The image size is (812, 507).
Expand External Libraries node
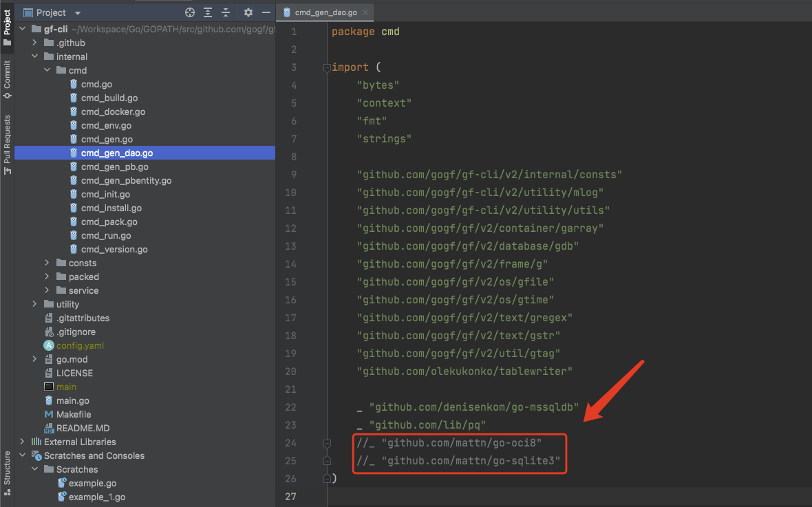coord(22,442)
